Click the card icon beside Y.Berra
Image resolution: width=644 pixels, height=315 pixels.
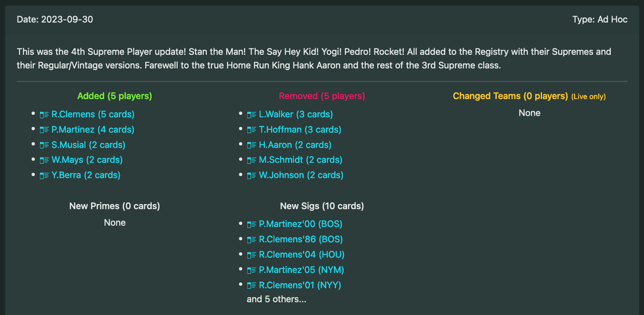[44, 175]
